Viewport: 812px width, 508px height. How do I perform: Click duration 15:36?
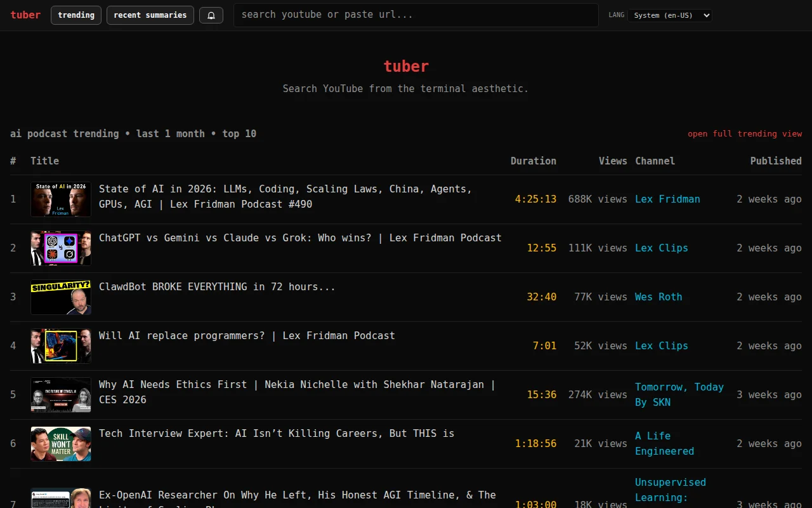pyautogui.click(x=542, y=394)
